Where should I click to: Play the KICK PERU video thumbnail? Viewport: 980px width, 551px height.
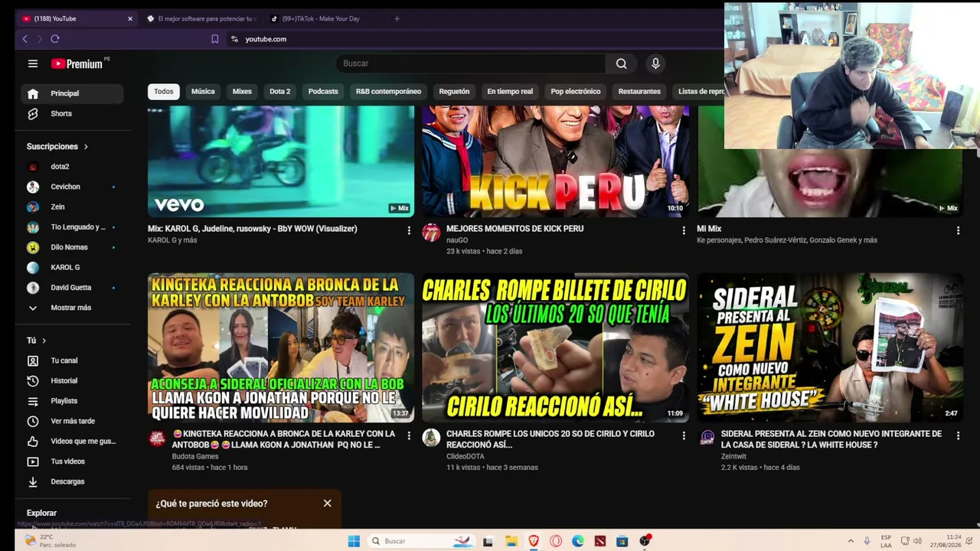coord(555,161)
